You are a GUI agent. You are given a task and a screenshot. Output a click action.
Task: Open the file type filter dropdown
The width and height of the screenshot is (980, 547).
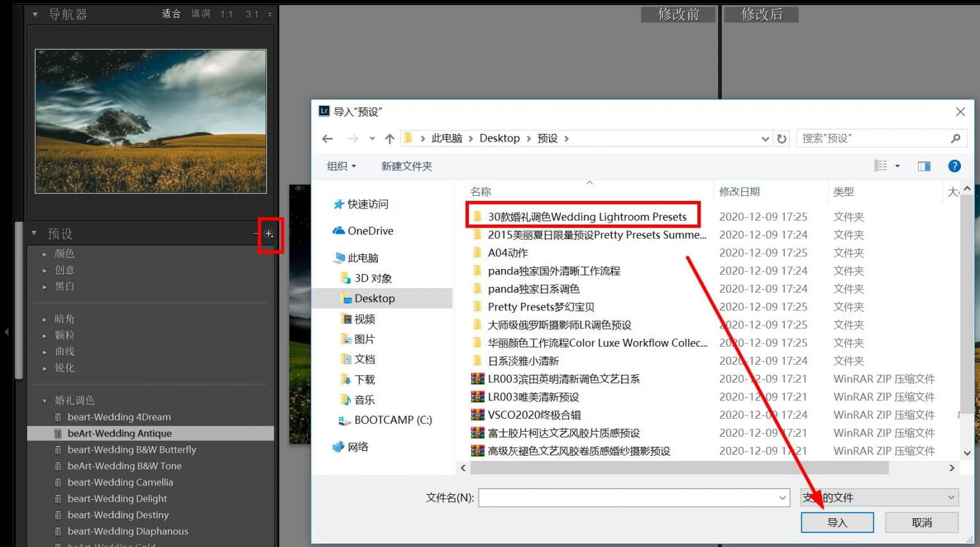click(879, 497)
